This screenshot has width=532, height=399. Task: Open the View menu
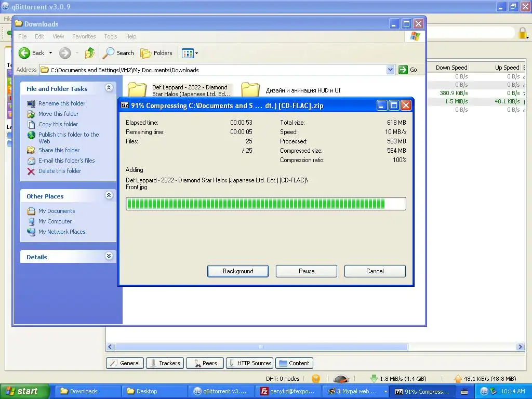(x=58, y=36)
